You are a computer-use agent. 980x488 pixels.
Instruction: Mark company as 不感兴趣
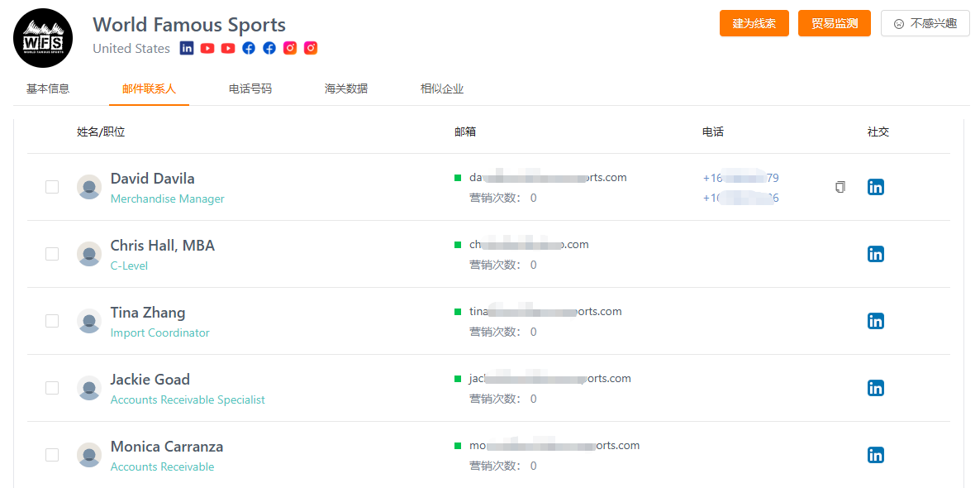tap(925, 23)
